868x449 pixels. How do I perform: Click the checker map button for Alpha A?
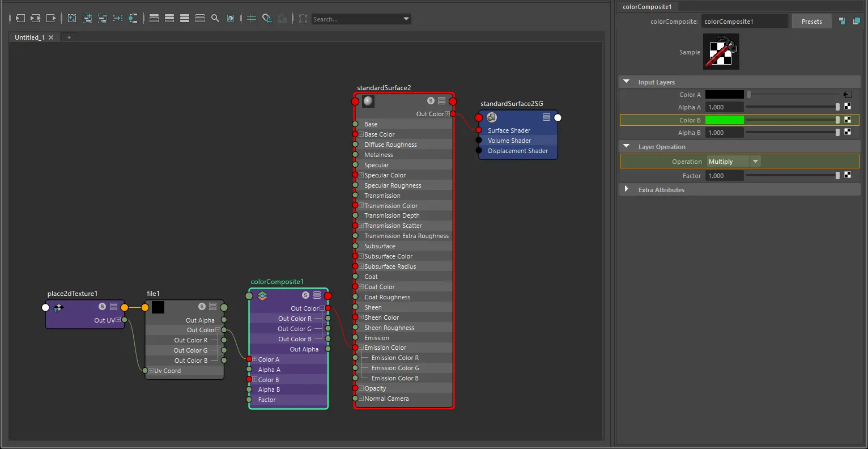tap(848, 107)
